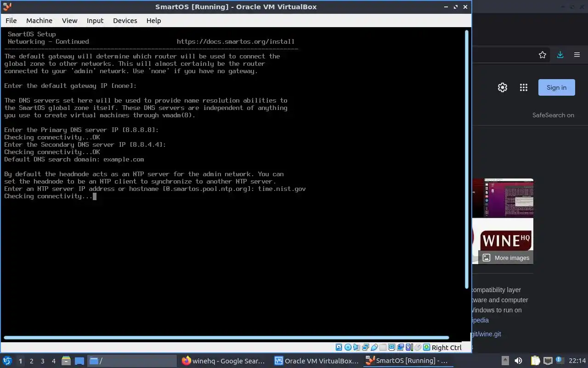Switch to workspace 4
The width and height of the screenshot is (588, 368).
53,361
